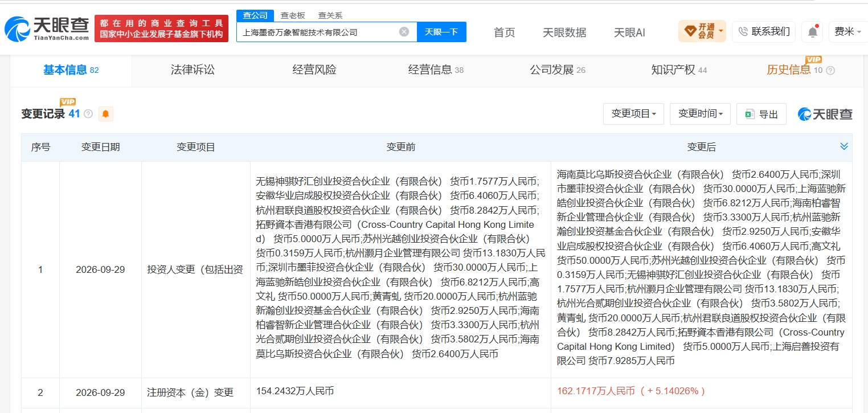Switch to the 知识产权 tab

pyautogui.click(x=679, y=70)
